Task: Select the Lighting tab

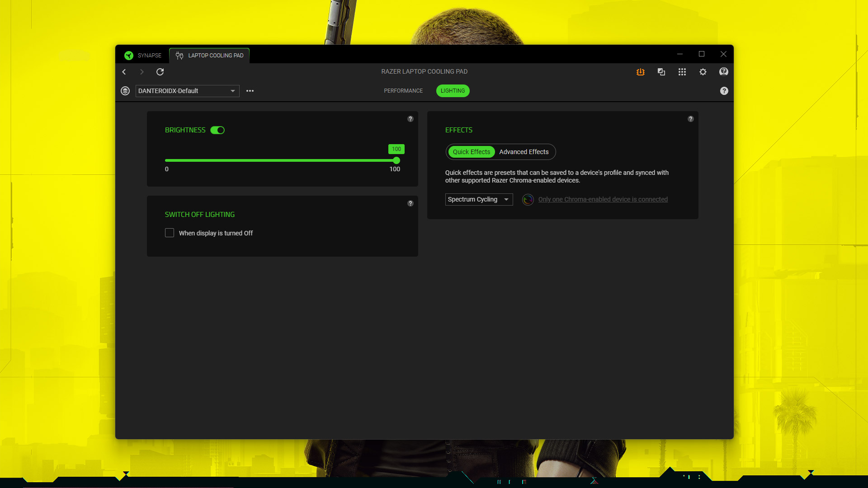Action: [453, 91]
